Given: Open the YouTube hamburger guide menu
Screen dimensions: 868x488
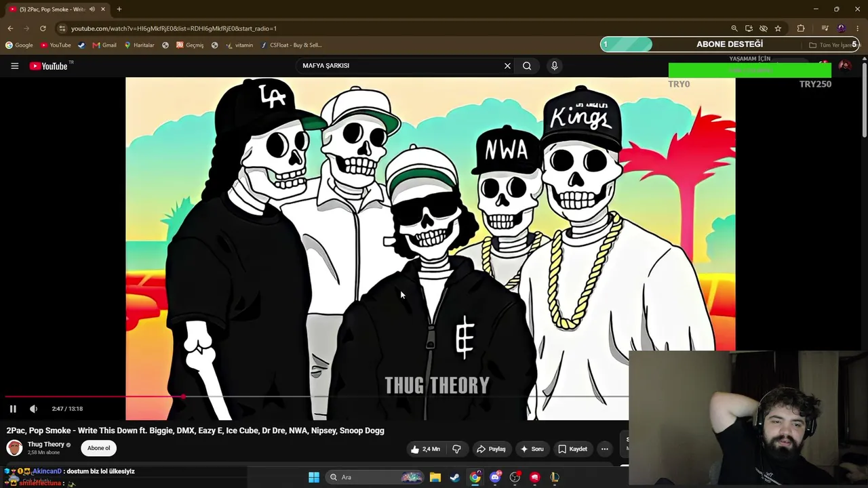Looking at the screenshot, I should coord(14,66).
